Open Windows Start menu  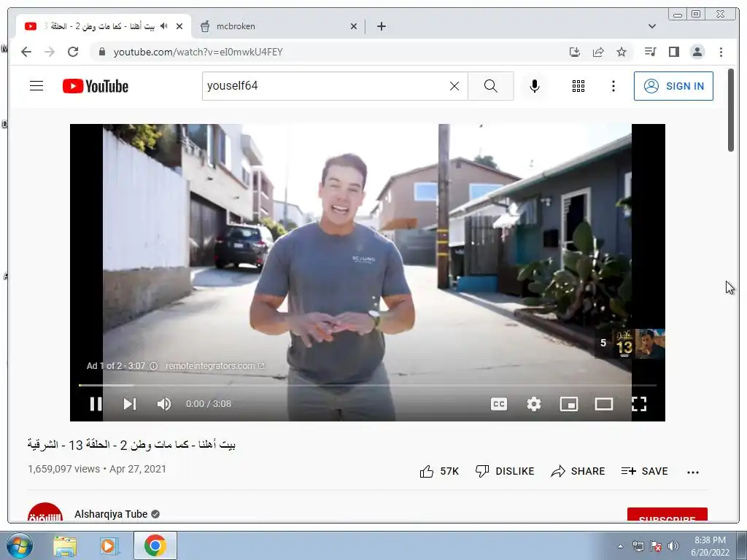19,545
